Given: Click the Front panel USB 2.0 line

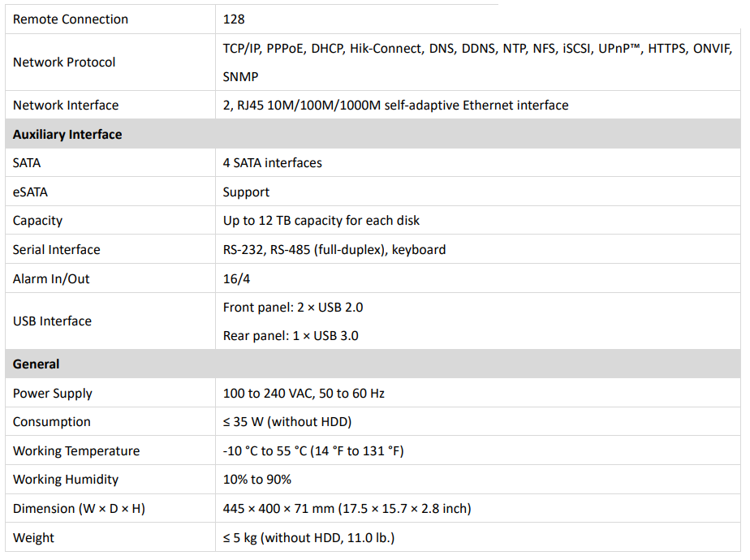Looking at the screenshot, I should point(293,307).
